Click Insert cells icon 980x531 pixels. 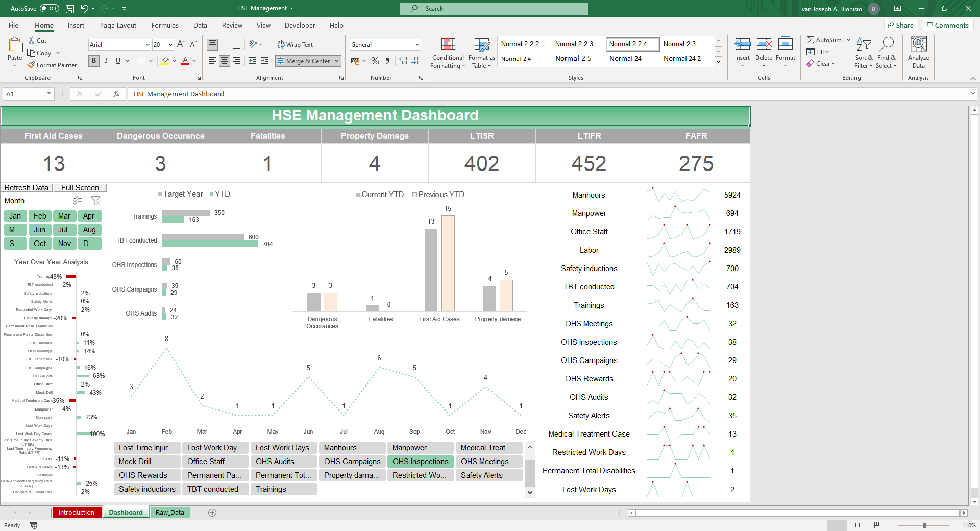pyautogui.click(x=742, y=45)
